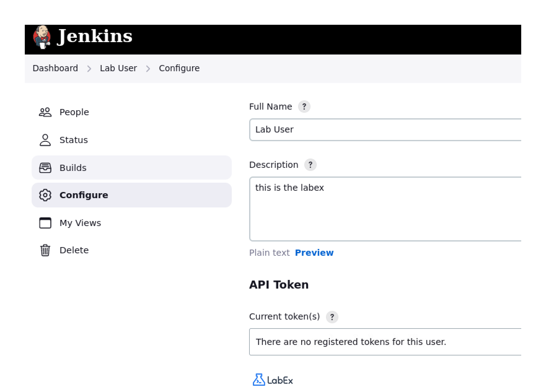Expand the breadcrumb chevron after Dashboard

[x=89, y=68]
